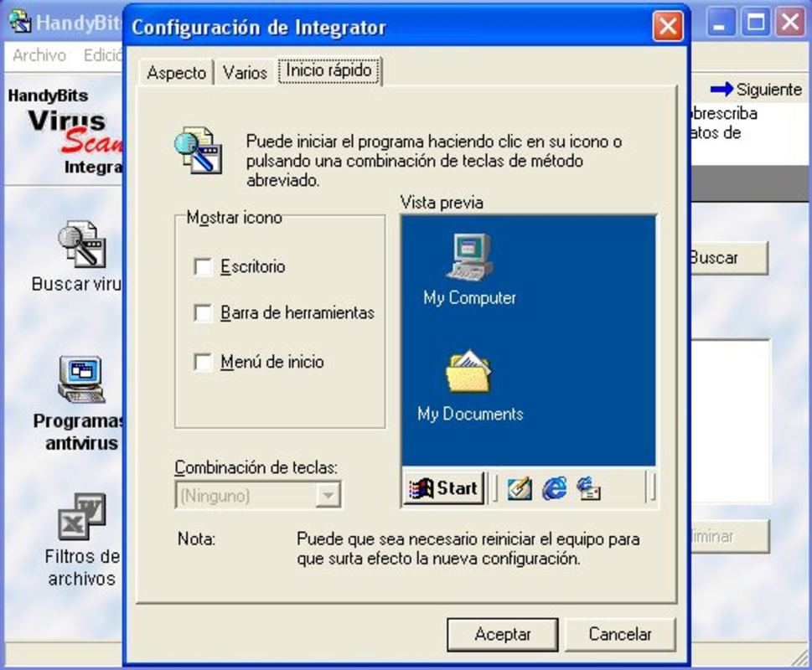Click the desktop shortcut icon in preview taskbar

point(520,489)
